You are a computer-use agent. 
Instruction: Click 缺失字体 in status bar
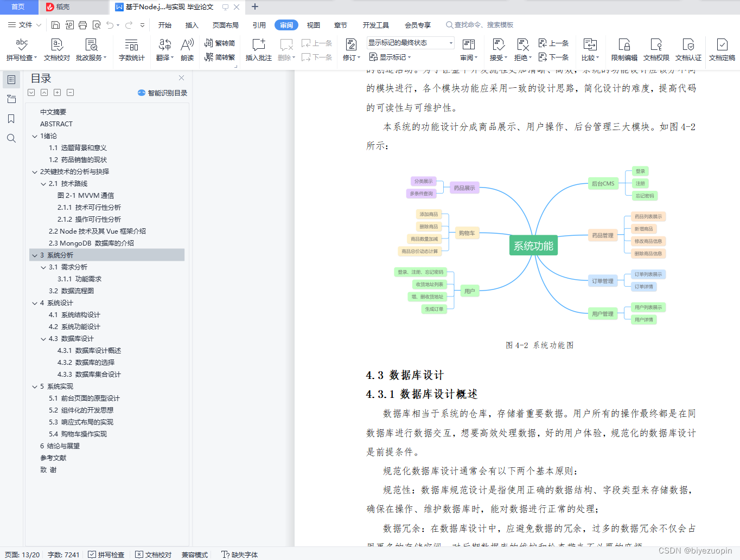(240, 555)
